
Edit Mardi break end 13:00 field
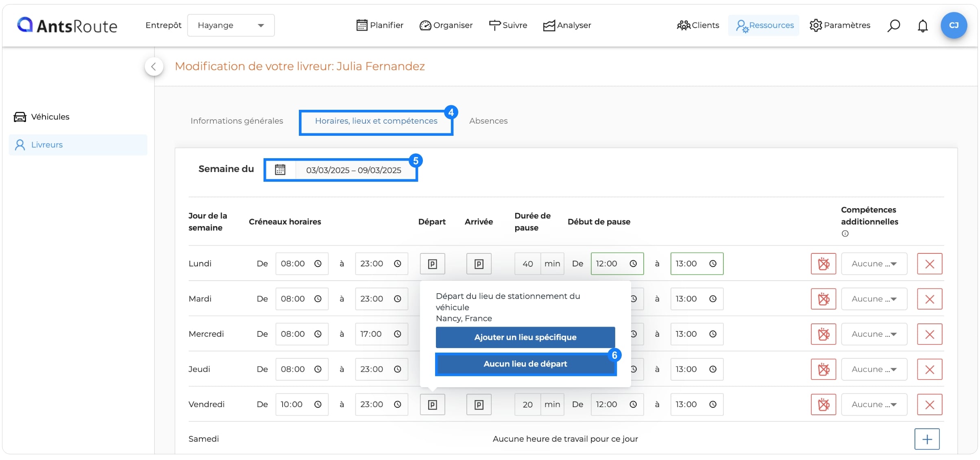point(697,299)
